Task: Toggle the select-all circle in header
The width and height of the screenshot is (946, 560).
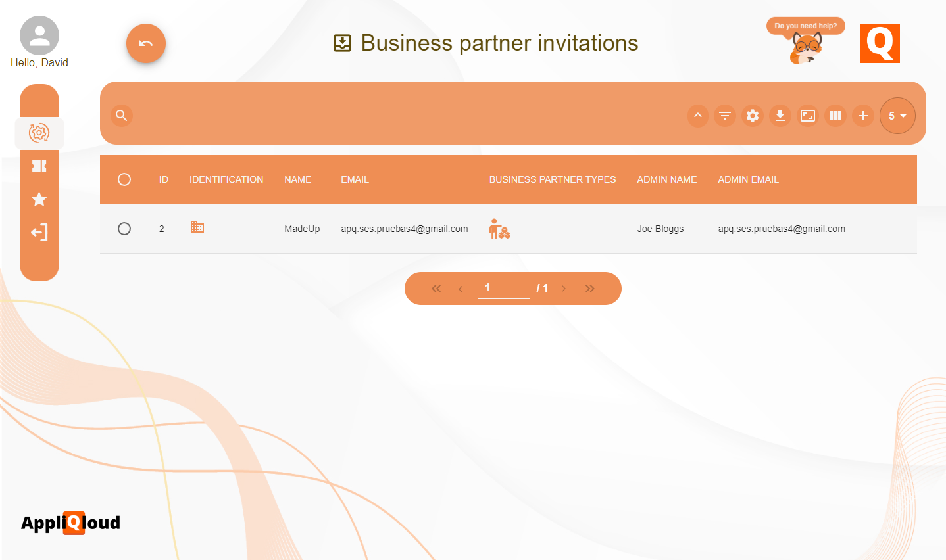Action: (x=124, y=179)
